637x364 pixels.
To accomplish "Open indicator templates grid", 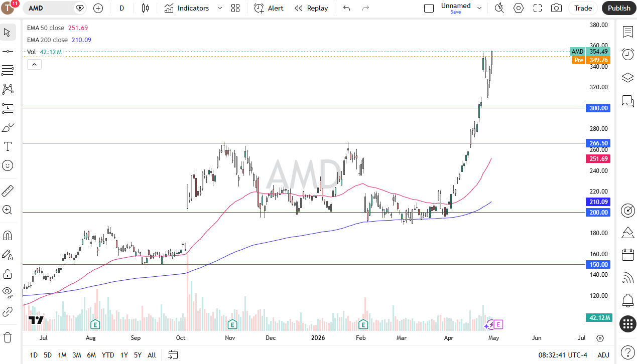I will (235, 8).
